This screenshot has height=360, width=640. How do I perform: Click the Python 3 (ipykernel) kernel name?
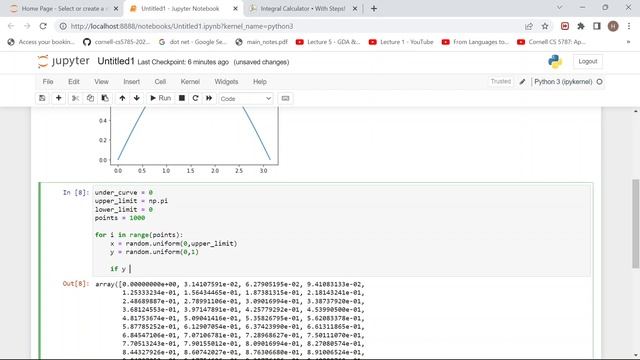(563, 82)
